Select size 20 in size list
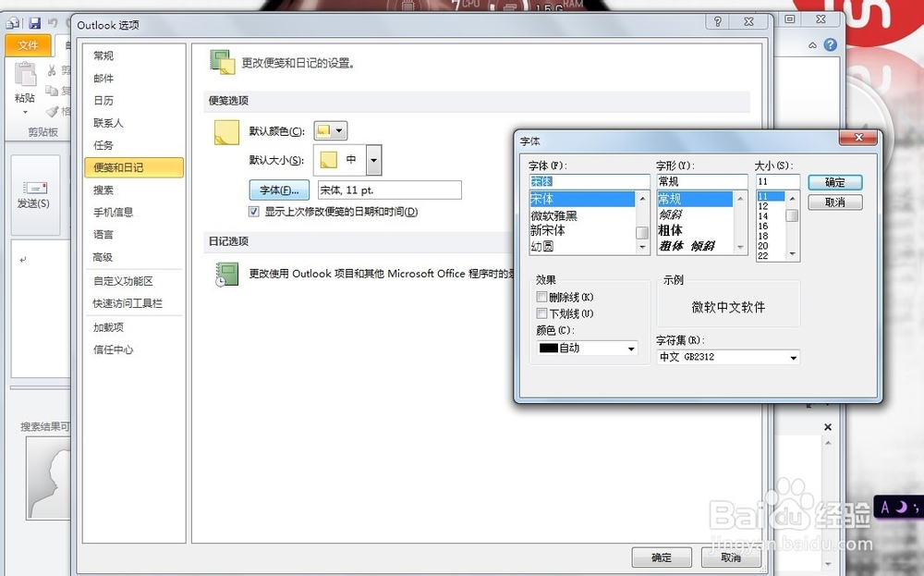 tap(772, 246)
